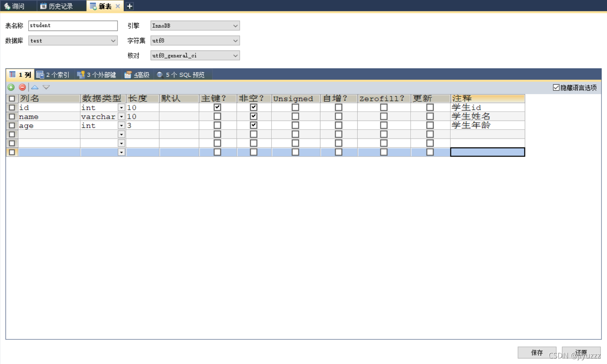Click the 学生姓名 comment cell
The width and height of the screenshot is (607, 364).
[x=487, y=116]
